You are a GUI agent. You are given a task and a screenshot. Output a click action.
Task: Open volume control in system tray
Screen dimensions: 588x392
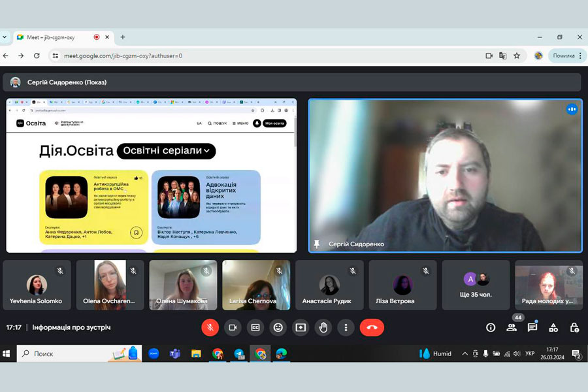[x=517, y=353]
